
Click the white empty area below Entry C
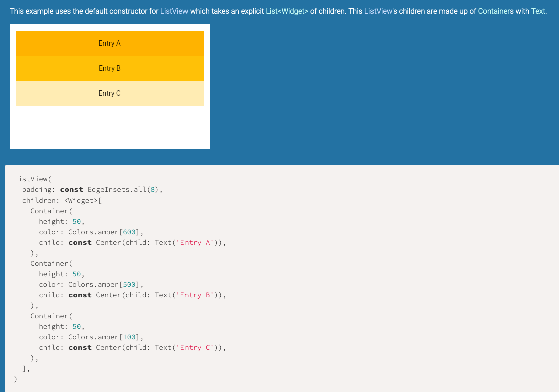point(109,125)
